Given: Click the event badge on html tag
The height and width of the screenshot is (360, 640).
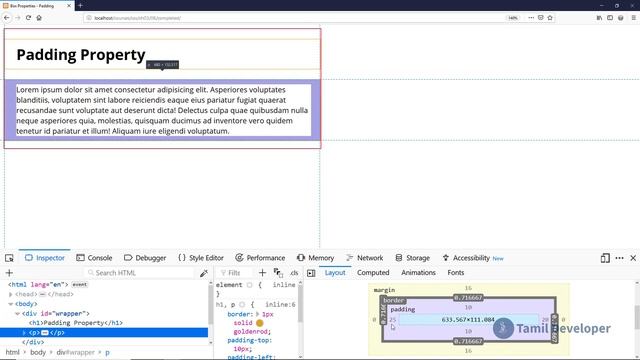Looking at the screenshot, I should [x=80, y=284].
